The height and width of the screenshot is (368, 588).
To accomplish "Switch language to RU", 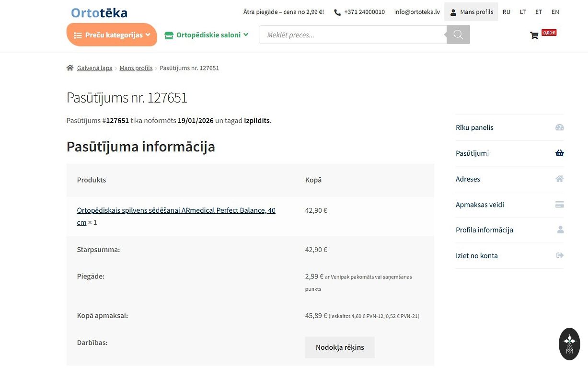I will click(x=507, y=12).
